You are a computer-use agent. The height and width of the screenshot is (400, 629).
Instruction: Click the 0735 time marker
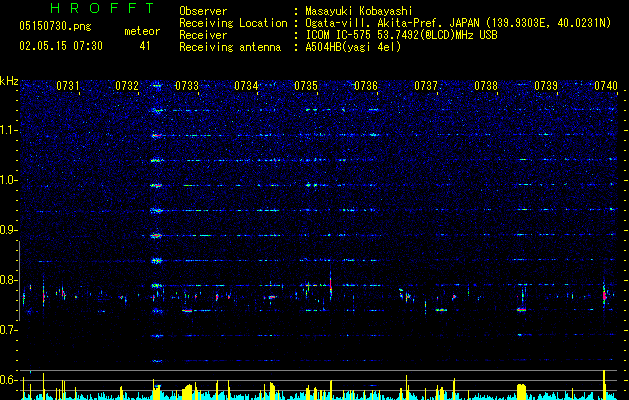[306, 85]
